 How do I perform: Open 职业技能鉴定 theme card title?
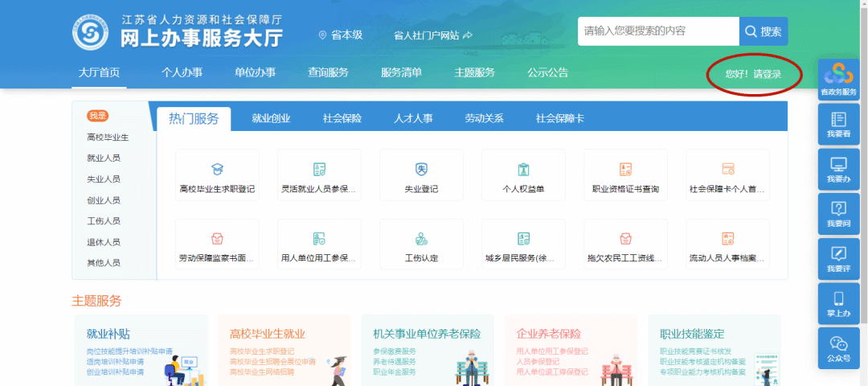click(692, 334)
